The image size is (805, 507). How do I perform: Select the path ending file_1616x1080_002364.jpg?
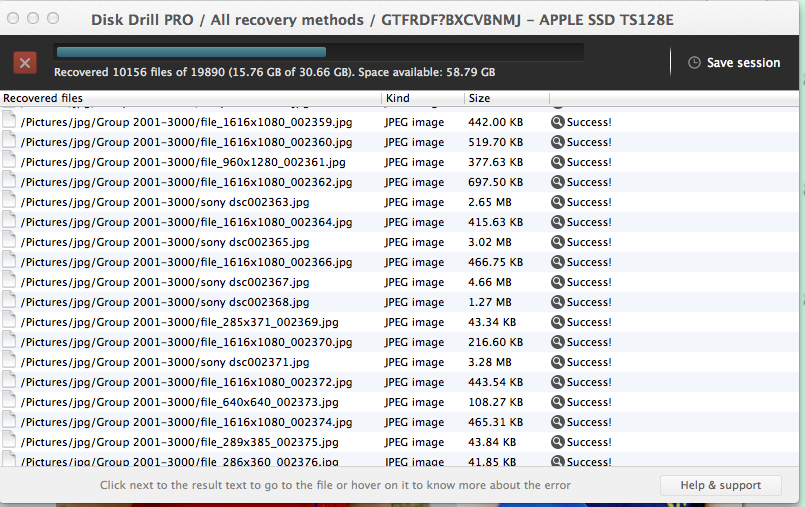(x=186, y=222)
